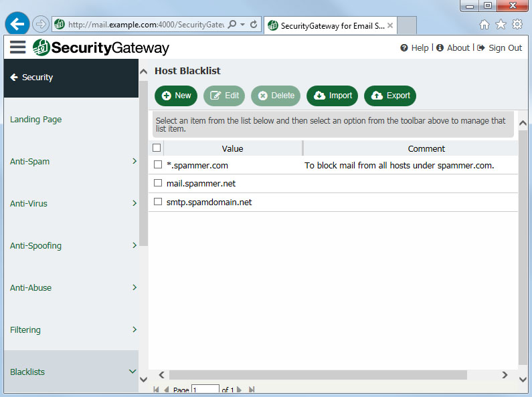Screen dimensions: 532x397
Task: Select Anti-Spam in the sidebar
Action: click(x=30, y=161)
